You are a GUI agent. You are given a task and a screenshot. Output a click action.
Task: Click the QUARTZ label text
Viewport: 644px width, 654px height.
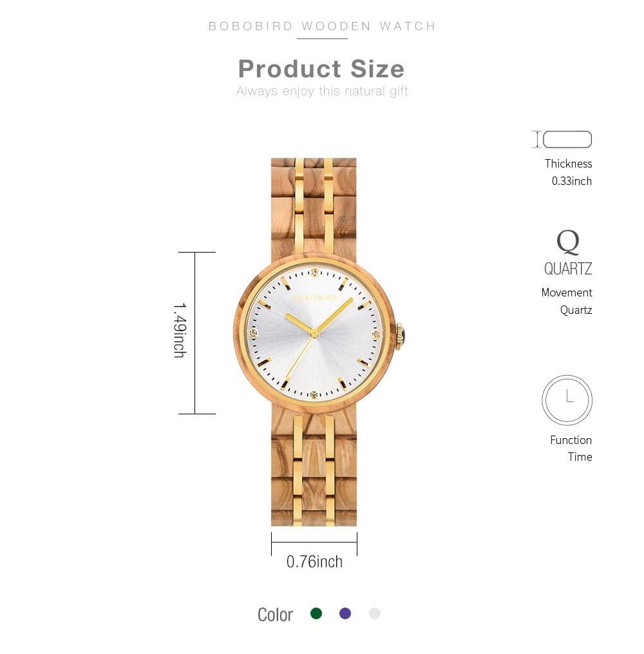(568, 269)
